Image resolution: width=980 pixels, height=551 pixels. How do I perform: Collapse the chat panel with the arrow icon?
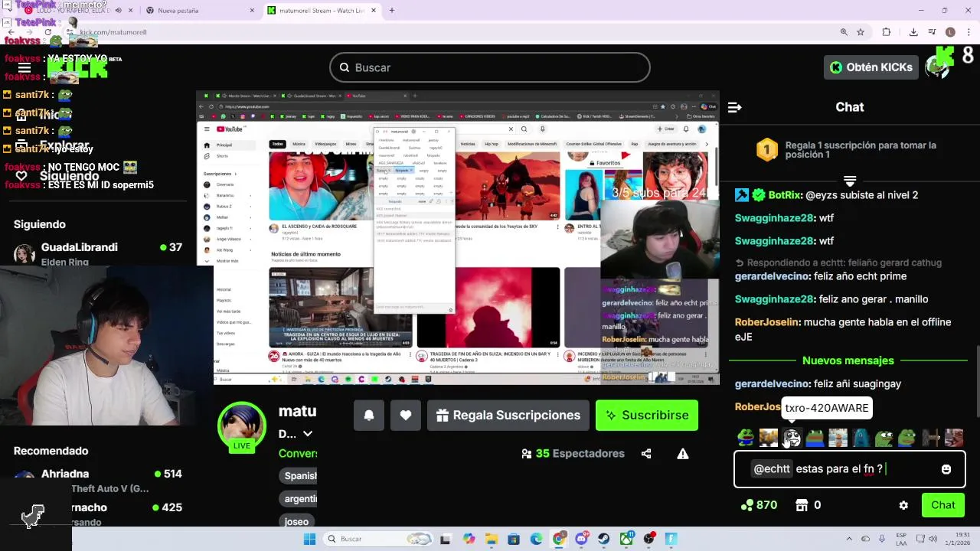[x=734, y=107]
